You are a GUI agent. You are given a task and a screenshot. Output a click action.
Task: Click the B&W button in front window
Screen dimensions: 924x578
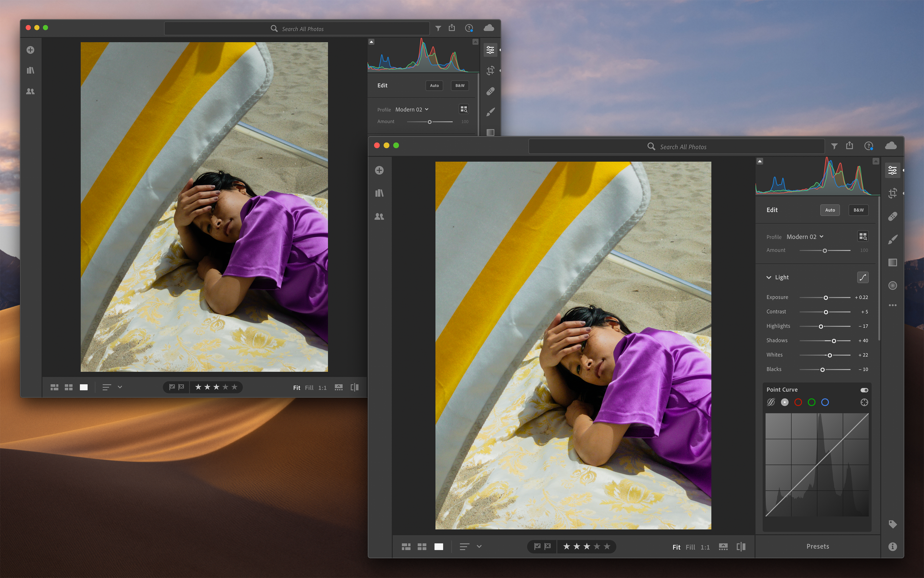point(858,210)
